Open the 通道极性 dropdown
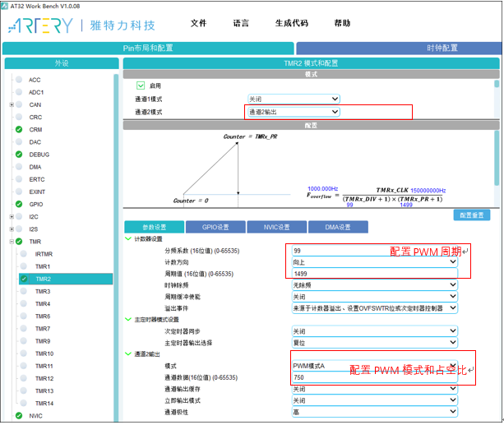The width and height of the screenshot is (504, 425). 374,412
